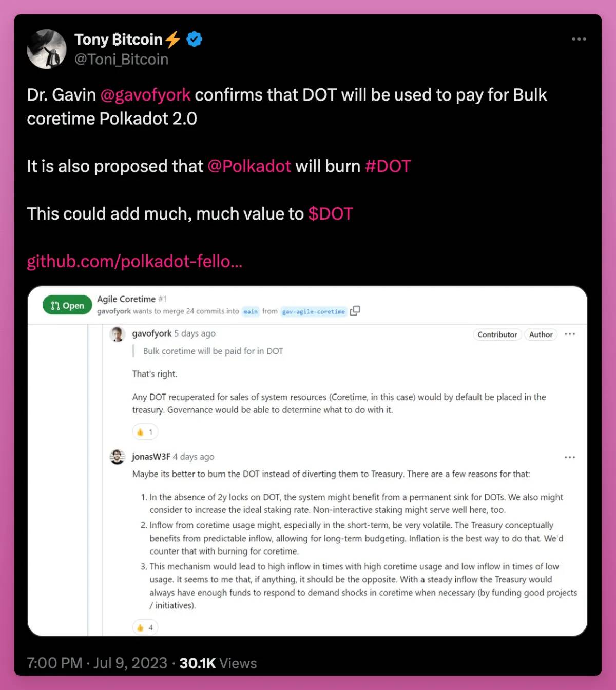
Task: Open Tony Bitcoin's profile avatar
Action: coord(47,49)
